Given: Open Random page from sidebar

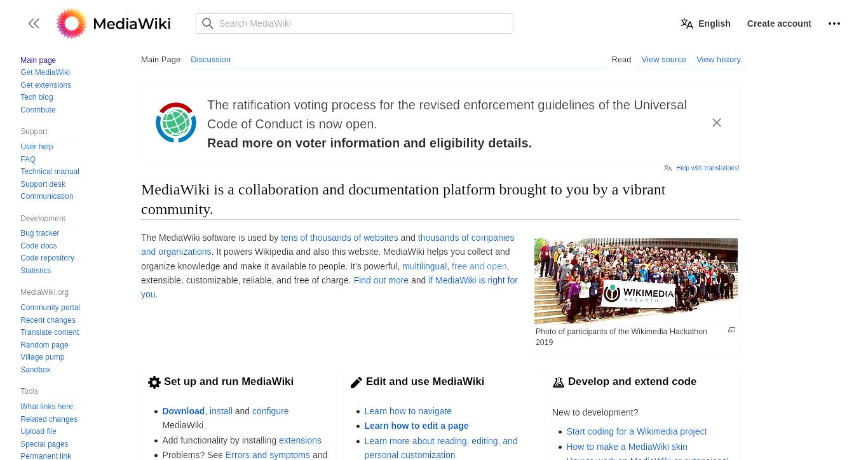Looking at the screenshot, I should click(x=44, y=345).
